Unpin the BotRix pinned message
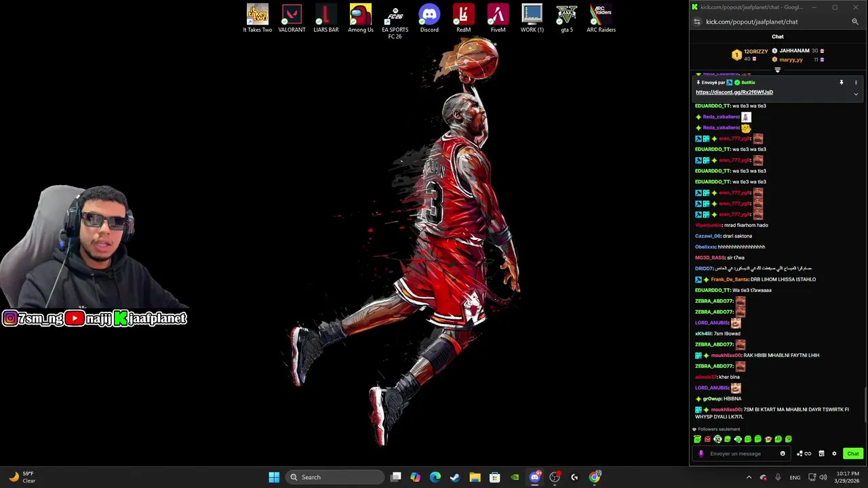Viewport: 868px width, 488px height. 842,83
